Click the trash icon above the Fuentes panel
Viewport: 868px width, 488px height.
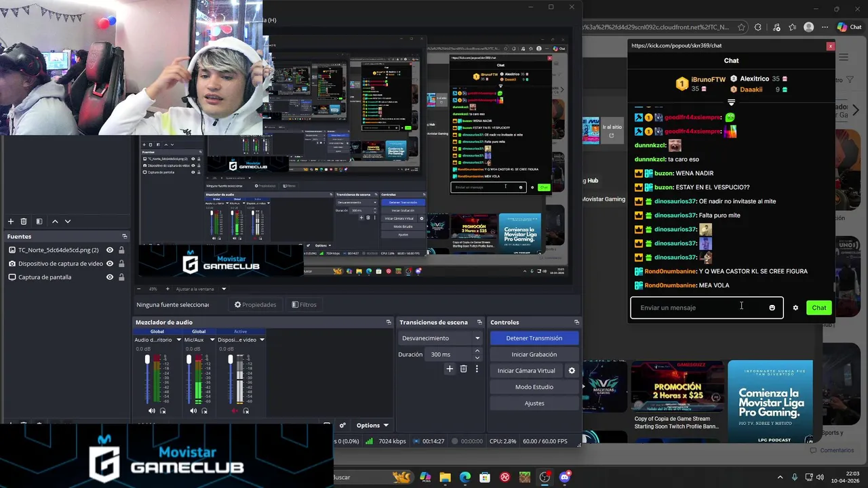(x=24, y=221)
